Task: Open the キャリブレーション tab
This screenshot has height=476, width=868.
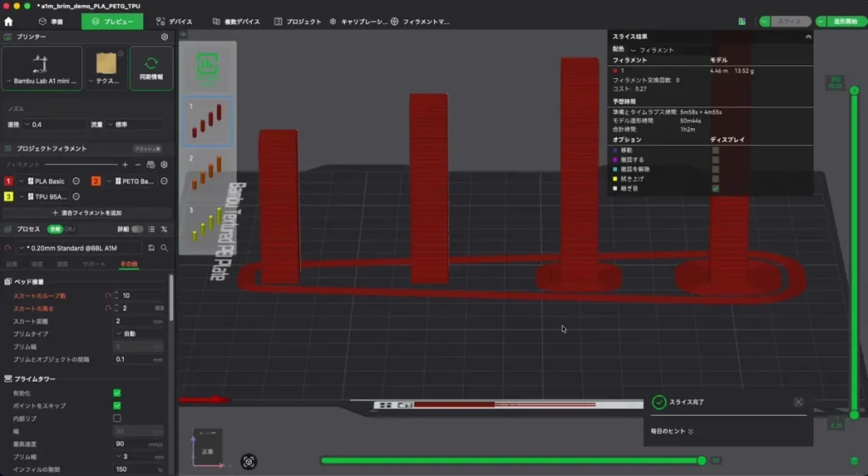Action: click(359, 21)
